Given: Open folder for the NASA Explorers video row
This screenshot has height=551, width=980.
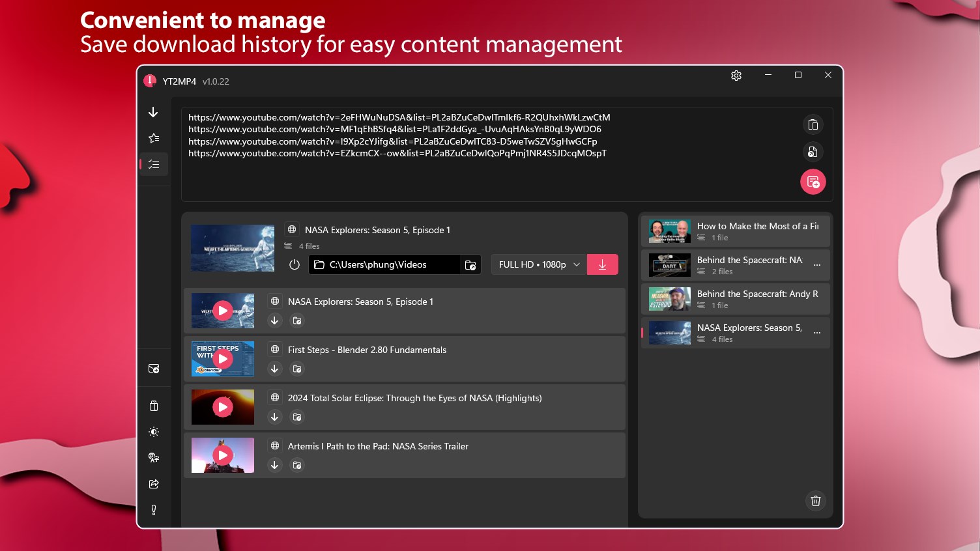Looking at the screenshot, I should [x=297, y=320].
